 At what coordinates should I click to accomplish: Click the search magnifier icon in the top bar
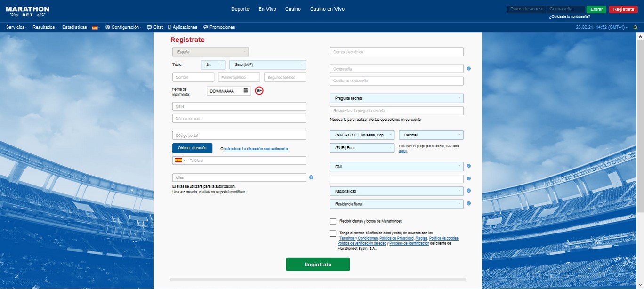(636, 27)
